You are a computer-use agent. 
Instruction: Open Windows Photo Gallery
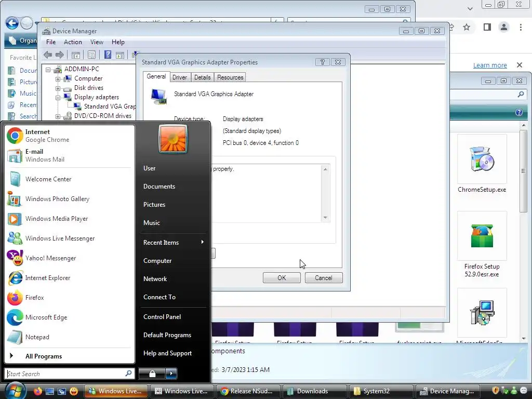70,199
